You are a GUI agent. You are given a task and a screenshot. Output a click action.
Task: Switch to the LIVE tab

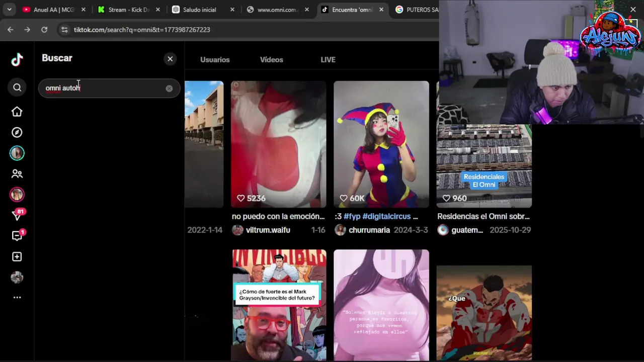[328, 59]
